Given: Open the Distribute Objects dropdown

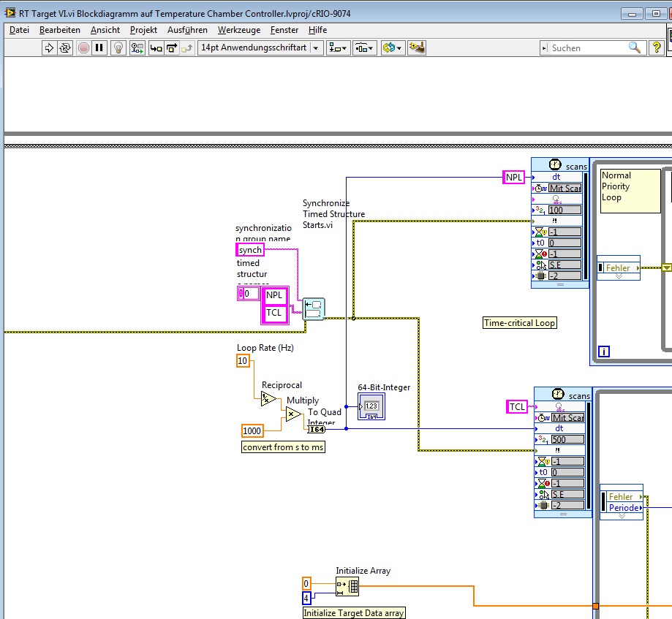Looking at the screenshot, I should click(364, 48).
